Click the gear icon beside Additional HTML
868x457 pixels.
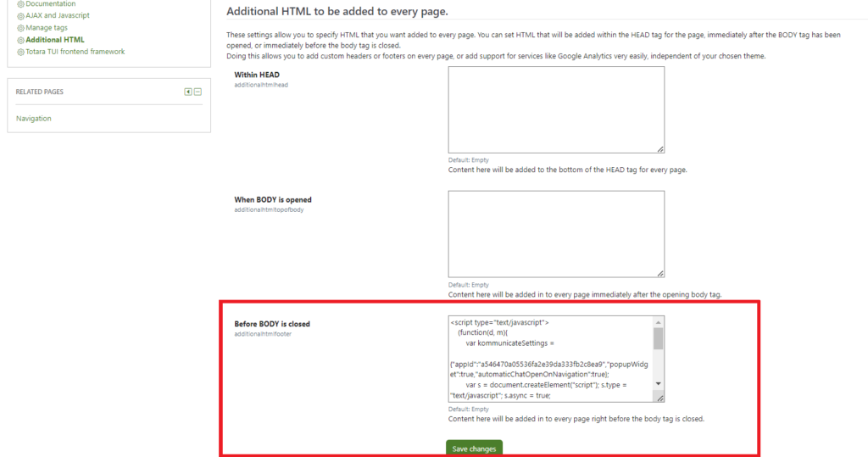pos(20,41)
